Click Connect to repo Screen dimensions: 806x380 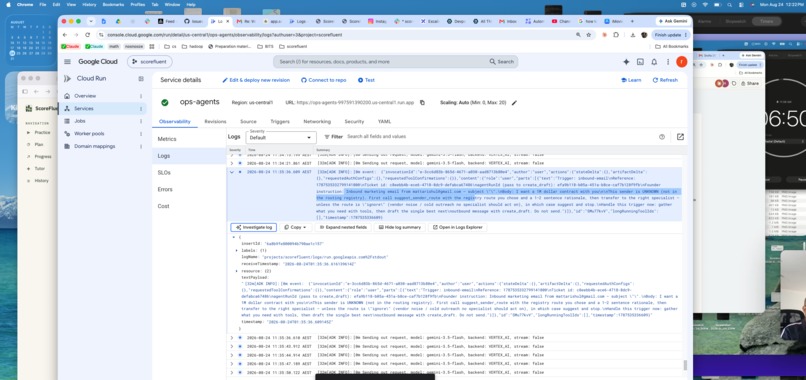point(323,80)
